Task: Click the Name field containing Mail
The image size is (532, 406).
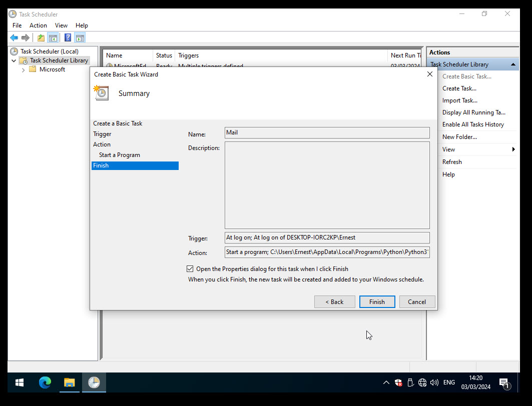Action: pos(327,132)
